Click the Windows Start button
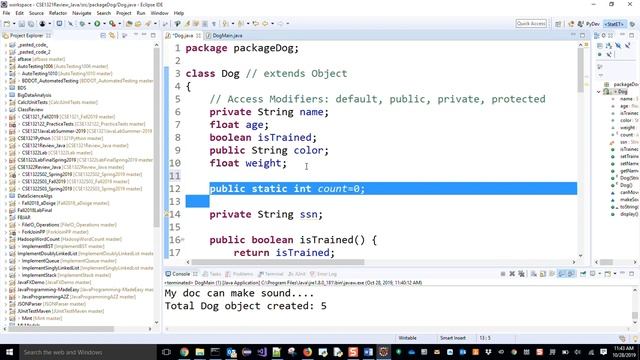Image resolution: width=640 pixels, height=360 pixels. 9,352
